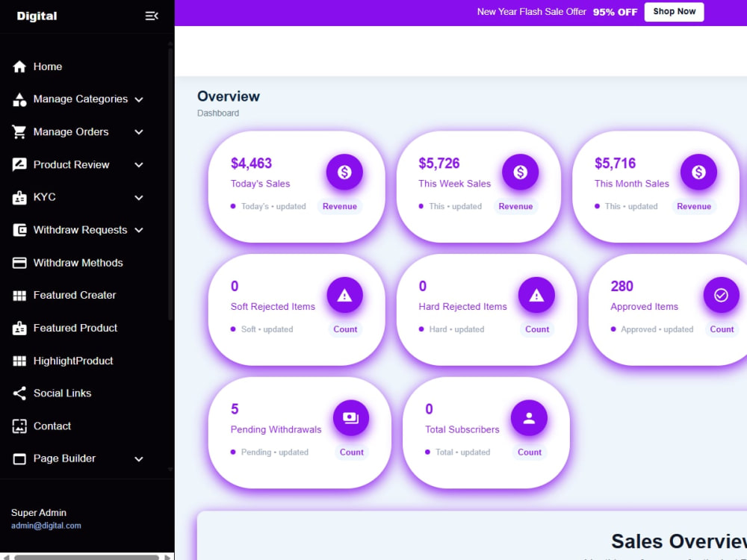Click the $5,726 sales value
The width and height of the screenshot is (747, 560).
point(438,164)
